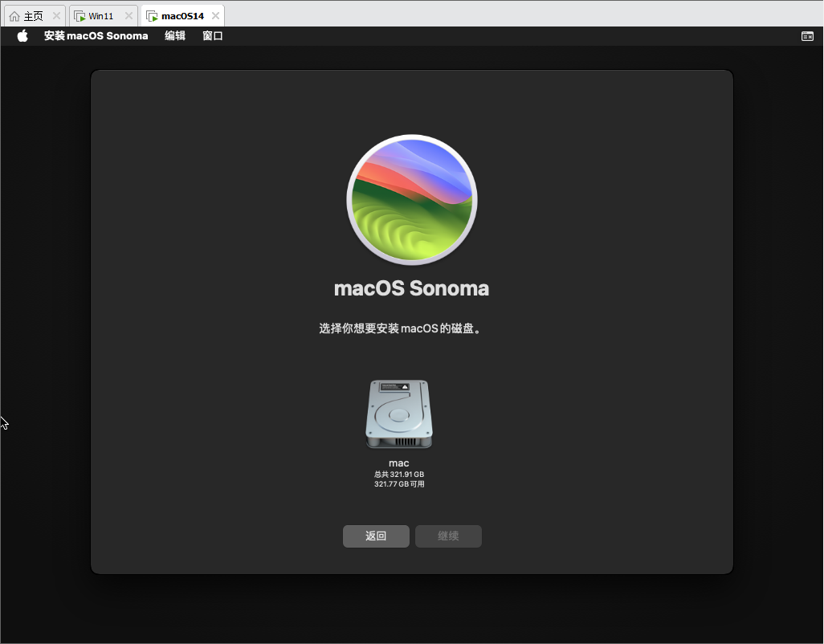Open the 编辑 menu

175,35
